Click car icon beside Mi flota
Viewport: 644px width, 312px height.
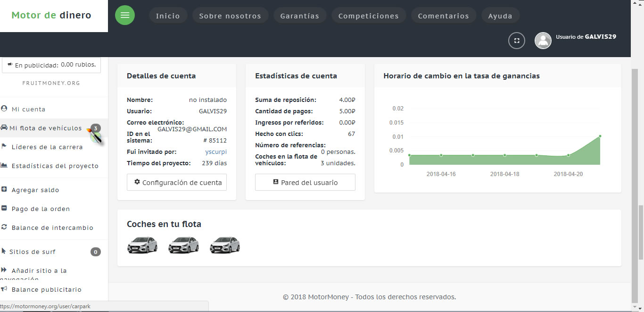(4, 127)
